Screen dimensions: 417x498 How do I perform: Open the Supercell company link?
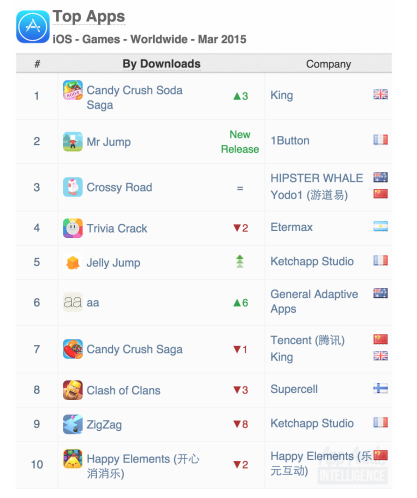(x=294, y=389)
